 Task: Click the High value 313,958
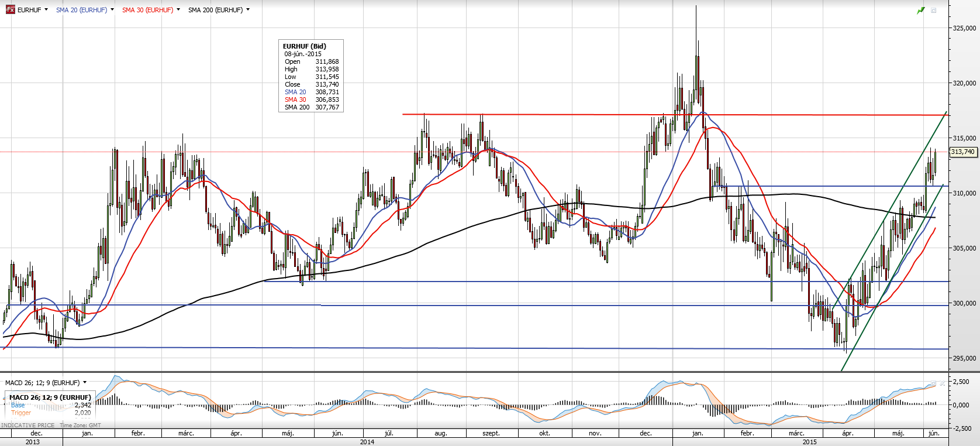327,69
